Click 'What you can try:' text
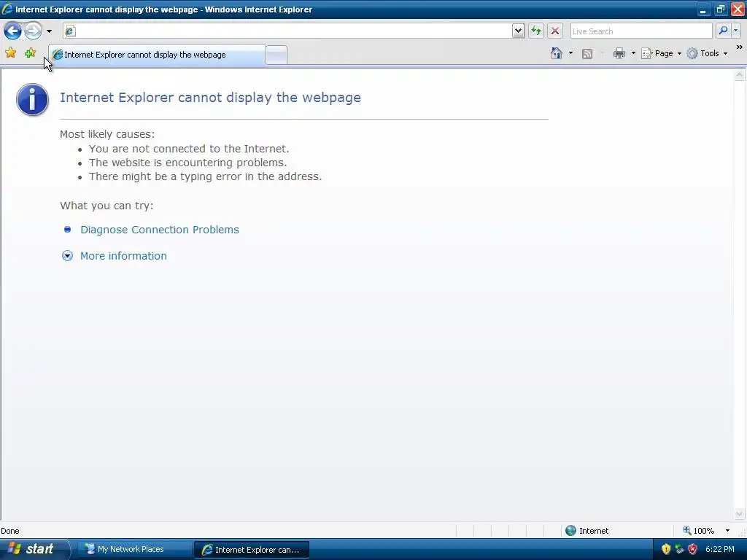This screenshot has width=747, height=560. point(107,206)
